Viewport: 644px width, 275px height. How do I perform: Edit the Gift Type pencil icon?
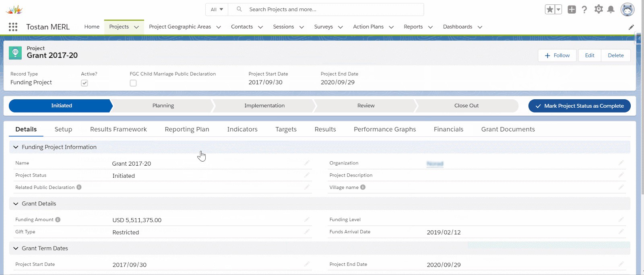point(307,232)
